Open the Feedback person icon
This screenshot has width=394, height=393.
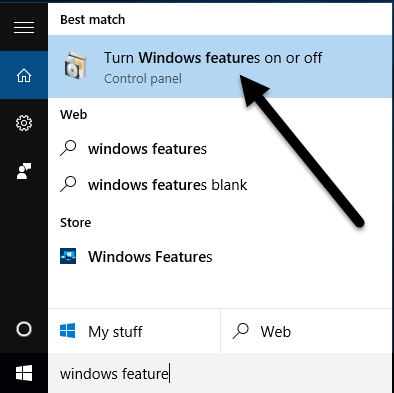point(24,171)
